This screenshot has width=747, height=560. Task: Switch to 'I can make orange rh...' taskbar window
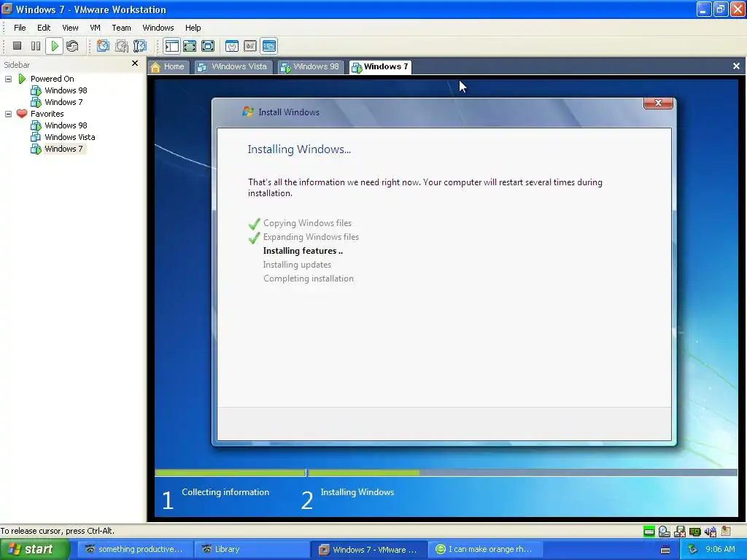[x=485, y=550]
